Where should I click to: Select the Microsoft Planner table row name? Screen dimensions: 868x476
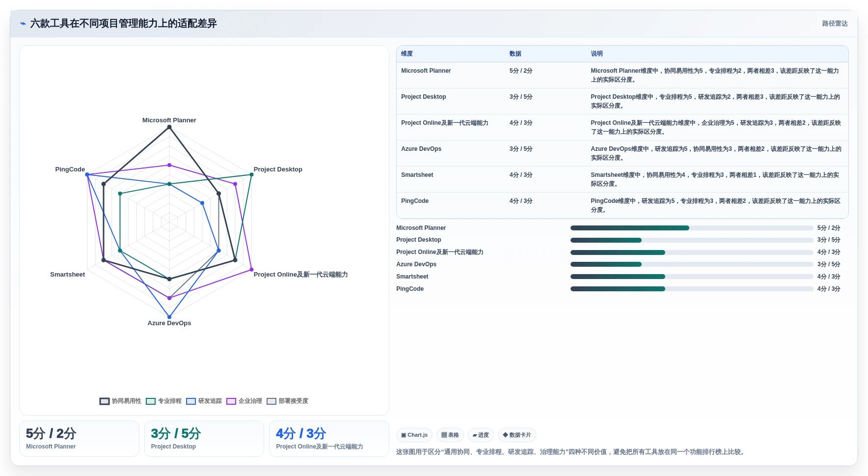point(426,71)
